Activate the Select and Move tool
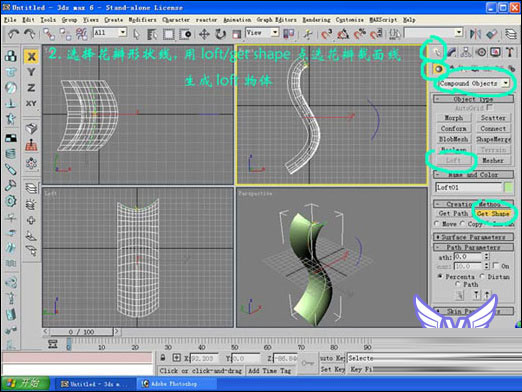Screen dimensions: 522x392 204,34
